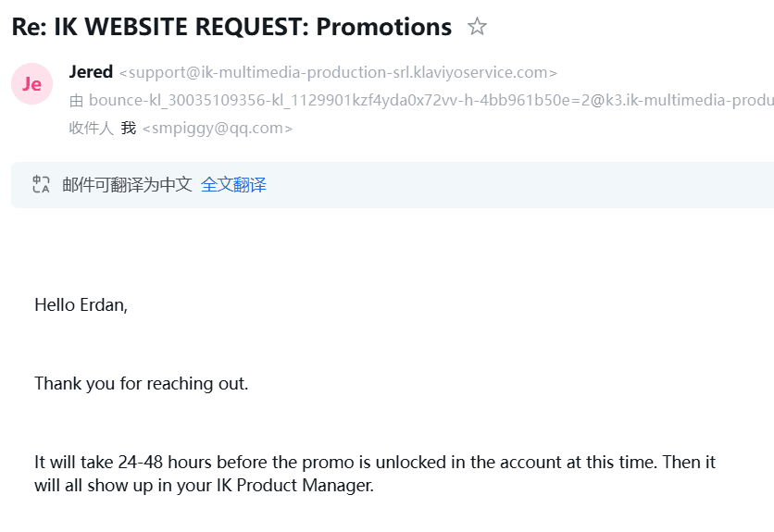This screenshot has height=532, width=774.
Task: Open the 全文翻译 full translation link
Action: click(x=233, y=184)
